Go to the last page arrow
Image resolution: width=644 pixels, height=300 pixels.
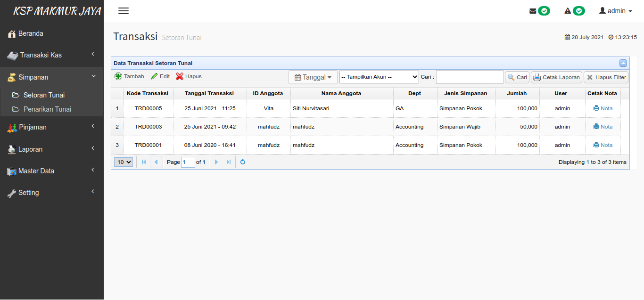(229, 162)
